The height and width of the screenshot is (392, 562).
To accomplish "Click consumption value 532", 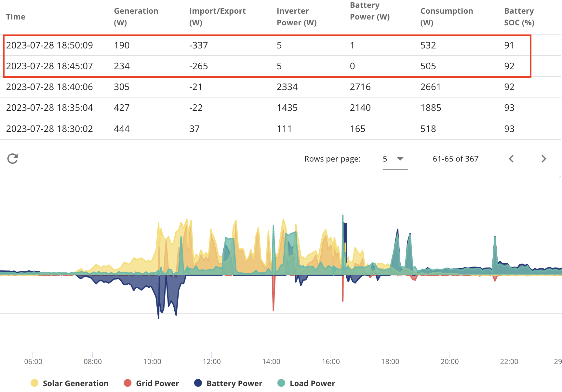I will (x=428, y=45).
